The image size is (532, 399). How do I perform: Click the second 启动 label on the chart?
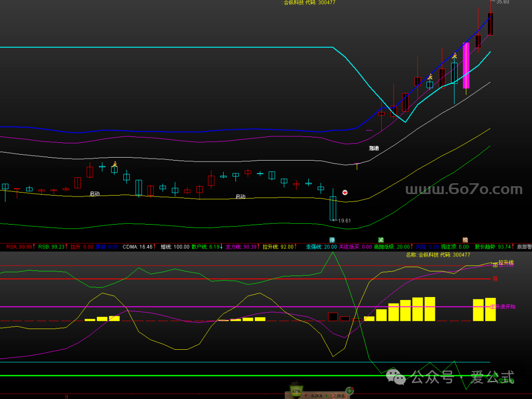click(x=240, y=197)
